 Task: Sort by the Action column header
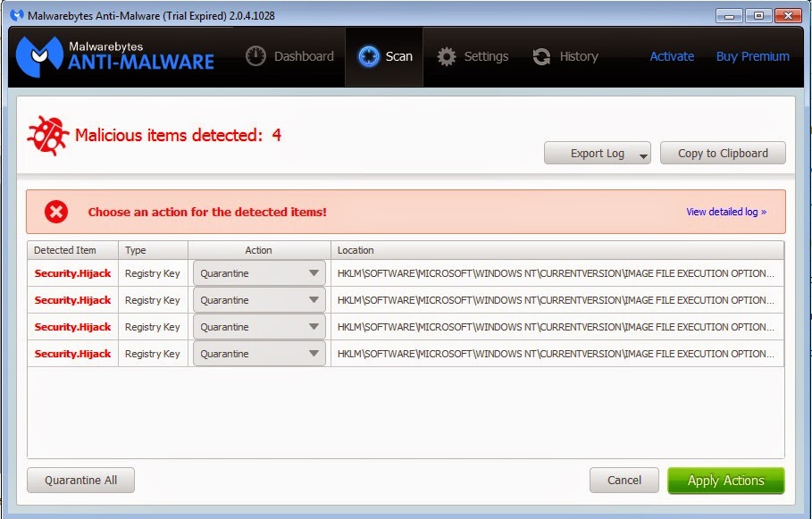[259, 250]
